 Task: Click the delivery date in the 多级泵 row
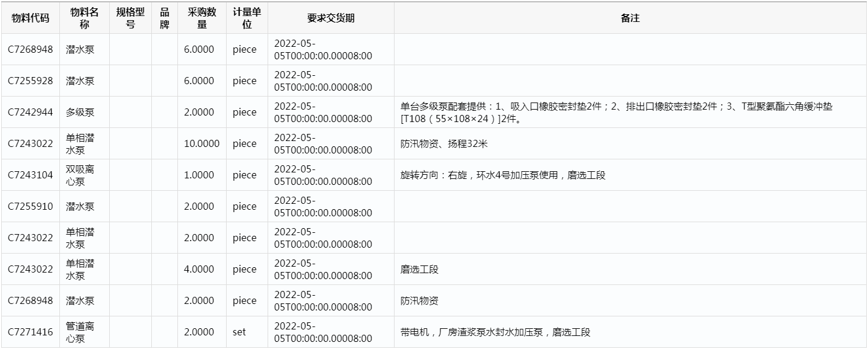(x=323, y=112)
